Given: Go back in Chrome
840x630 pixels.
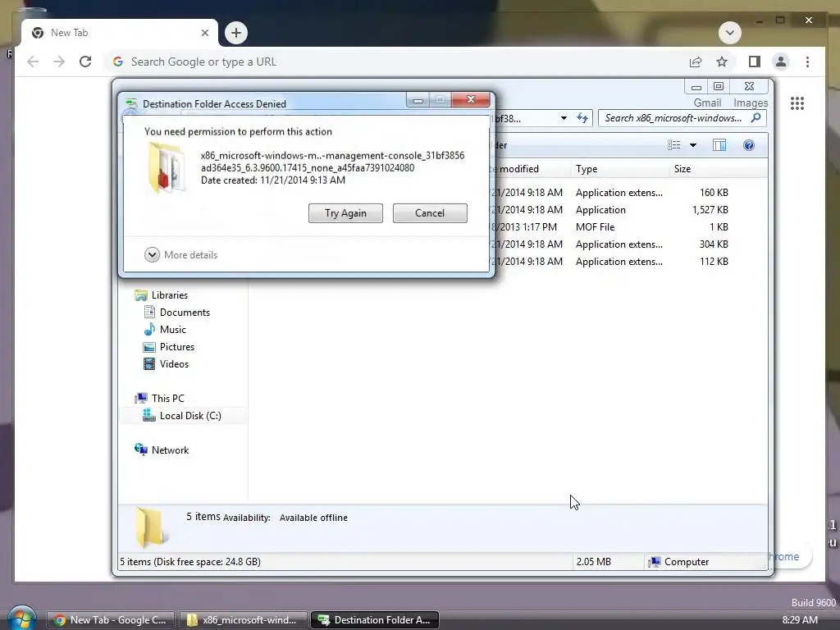Looking at the screenshot, I should [33, 62].
